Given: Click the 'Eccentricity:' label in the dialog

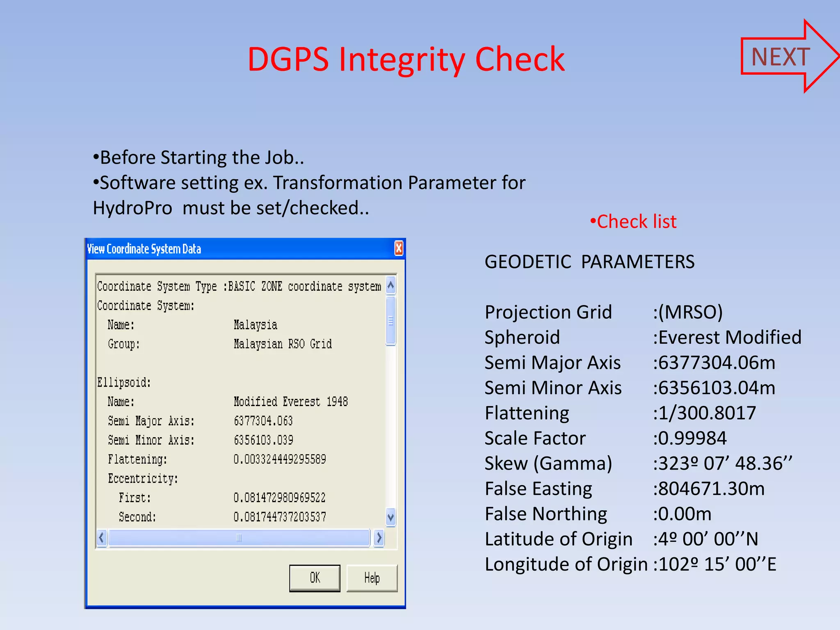Looking at the screenshot, I should point(143,478).
